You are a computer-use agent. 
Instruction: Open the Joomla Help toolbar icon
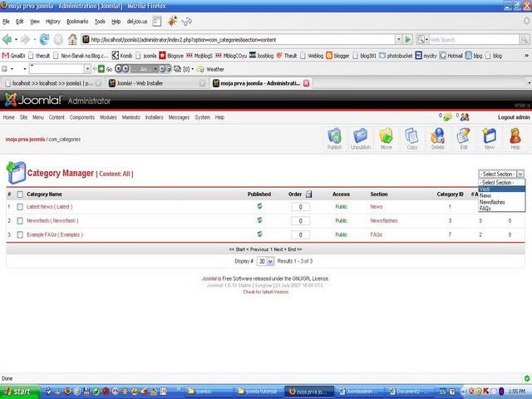coord(515,139)
